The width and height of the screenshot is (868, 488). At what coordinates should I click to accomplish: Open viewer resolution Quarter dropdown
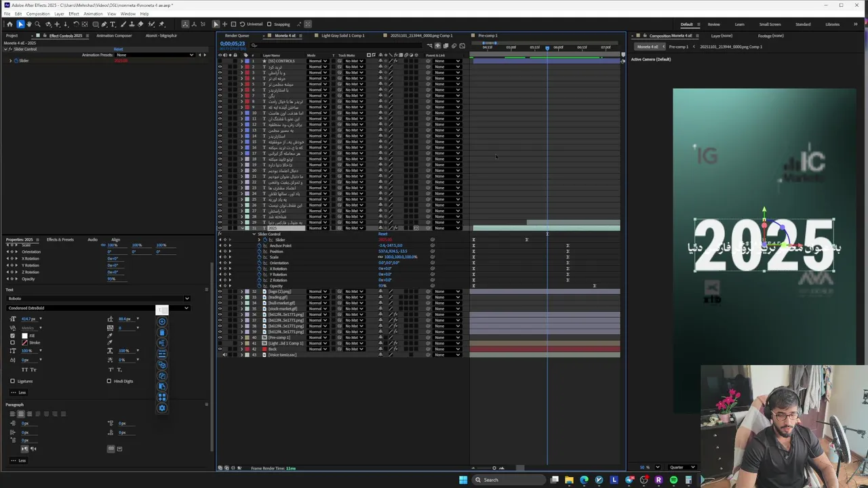(x=682, y=467)
